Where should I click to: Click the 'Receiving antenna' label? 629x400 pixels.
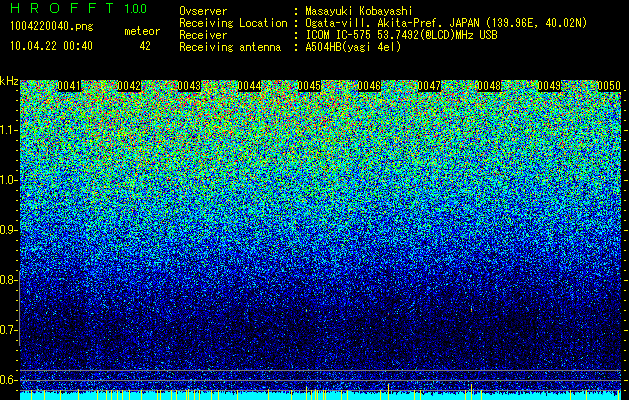point(230,47)
